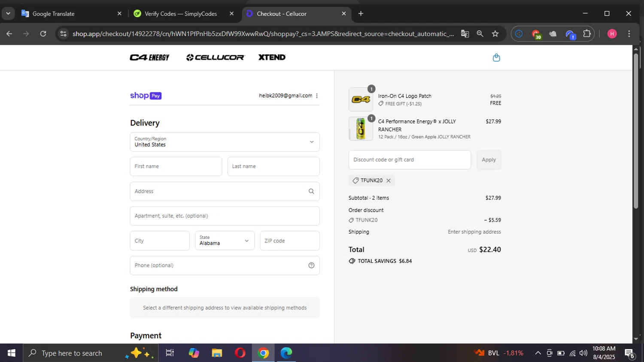Open Opera browser from taskbar
This screenshot has height=362, width=644.
coord(240,353)
